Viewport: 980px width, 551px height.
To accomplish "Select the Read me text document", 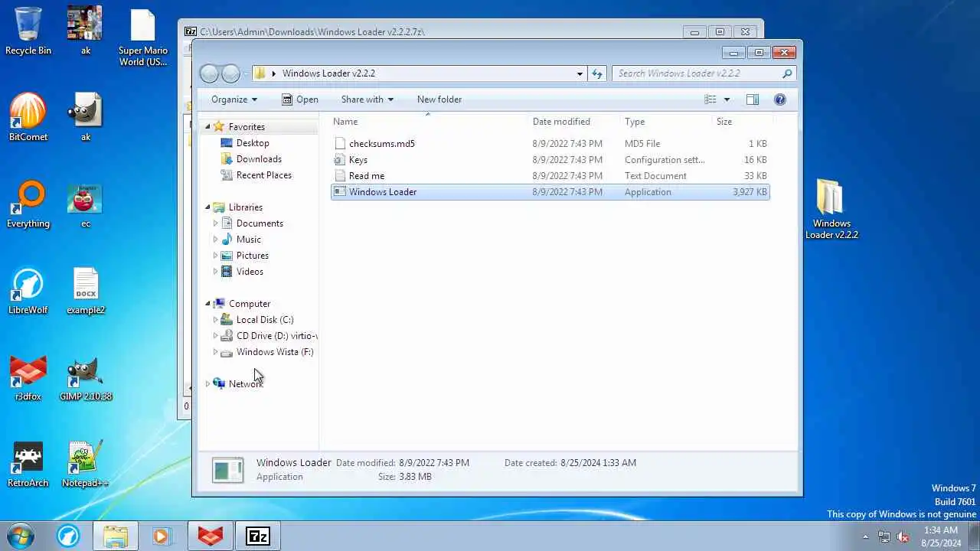I will 550,176.
